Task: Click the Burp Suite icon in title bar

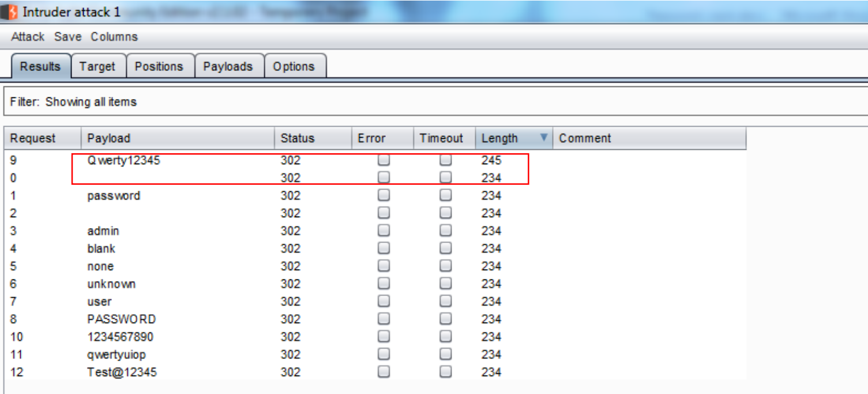Action: 9,11
